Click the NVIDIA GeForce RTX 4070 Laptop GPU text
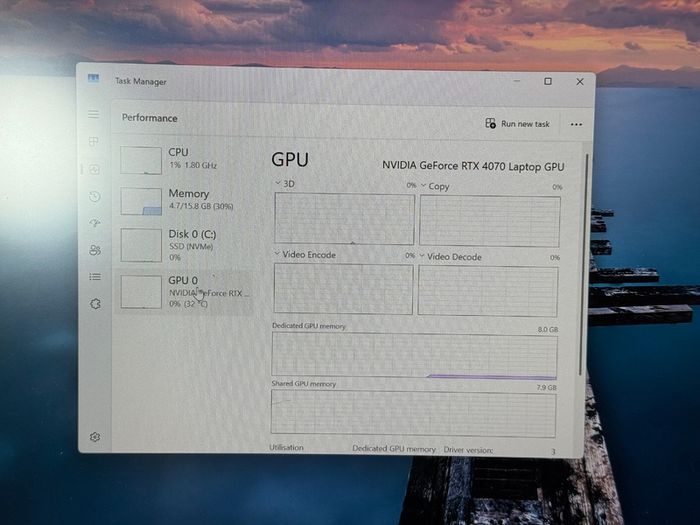This screenshot has width=700, height=525. (x=473, y=166)
